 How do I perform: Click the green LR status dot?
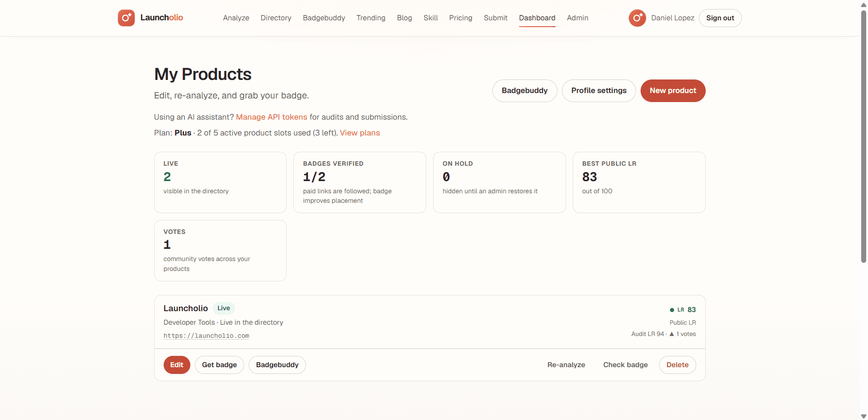[x=672, y=310]
